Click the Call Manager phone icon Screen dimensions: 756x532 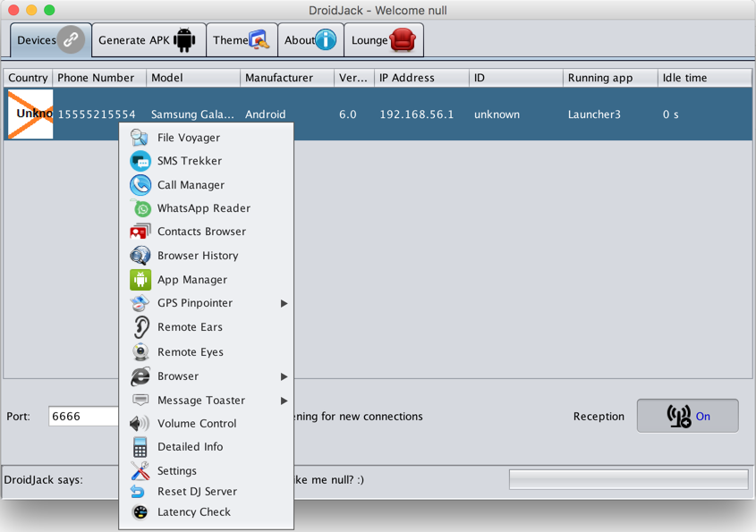[140, 185]
